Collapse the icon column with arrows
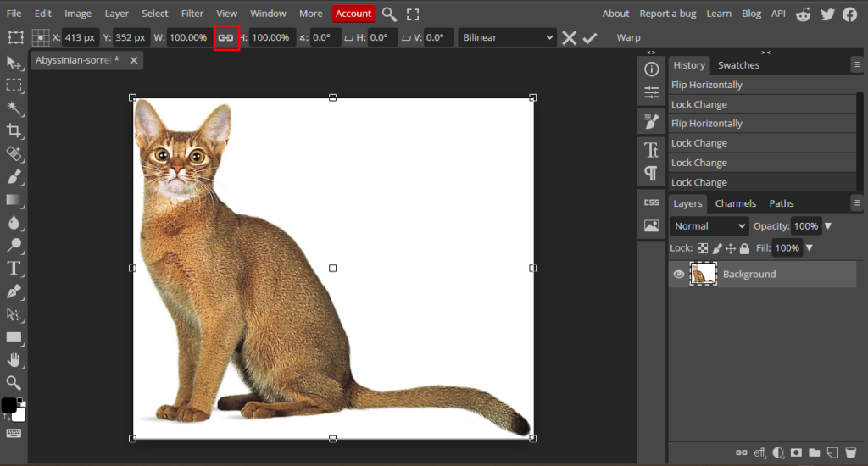The width and height of the screenshot is (868, 466). click(651, 53)
